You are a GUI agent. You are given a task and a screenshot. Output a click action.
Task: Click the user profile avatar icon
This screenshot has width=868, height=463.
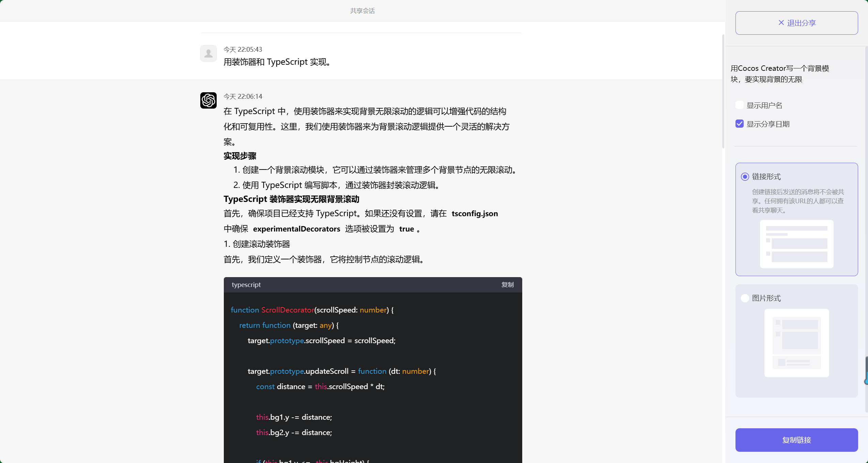click(x=208, y=53)
